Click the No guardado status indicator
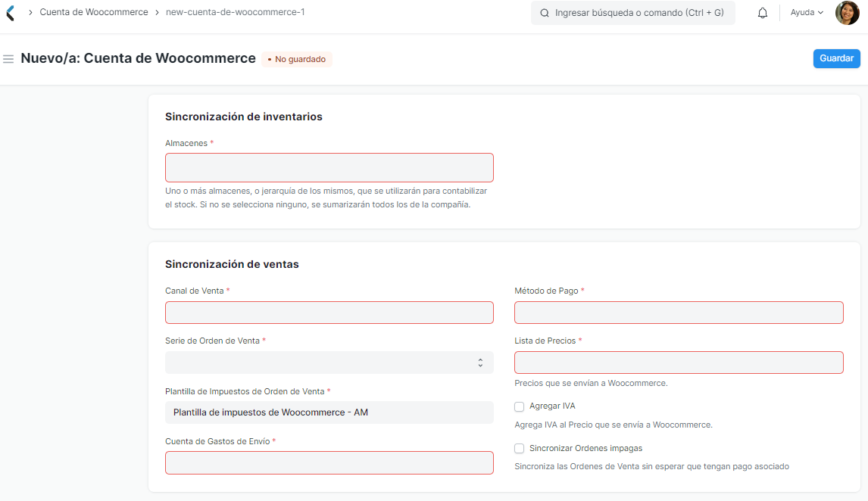This screenshot has height=501, width=868. coord(297,59)
